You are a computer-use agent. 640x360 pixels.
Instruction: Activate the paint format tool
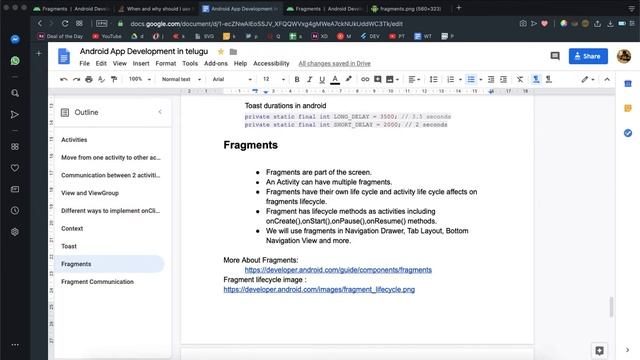pos(114,79)
